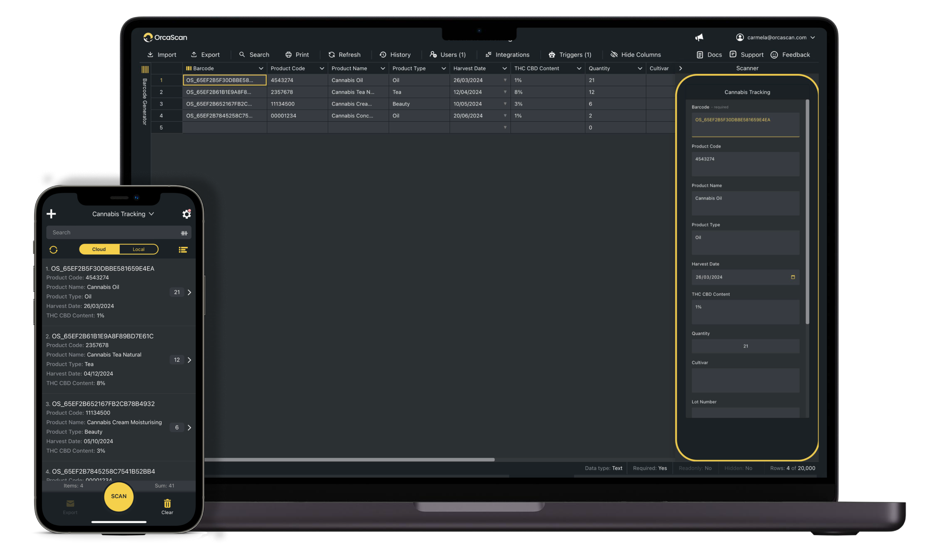This screenshot has height=560, width=936.
Task: Open the History toolbar item
Action: 395,55
